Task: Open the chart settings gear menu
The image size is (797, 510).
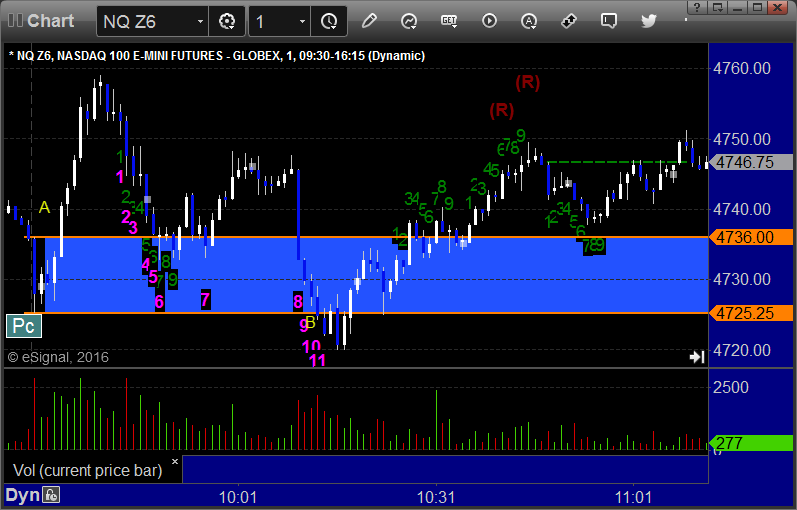Action: [227, 21]
